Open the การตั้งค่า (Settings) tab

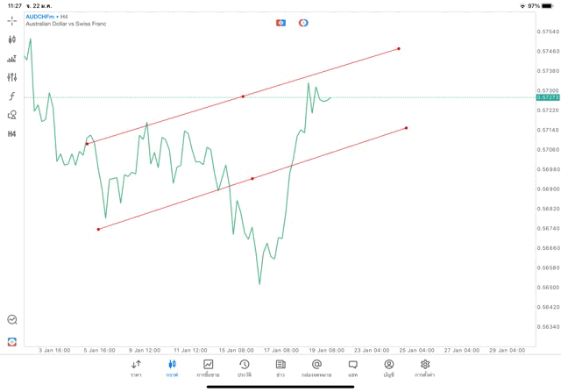[425, 368]
